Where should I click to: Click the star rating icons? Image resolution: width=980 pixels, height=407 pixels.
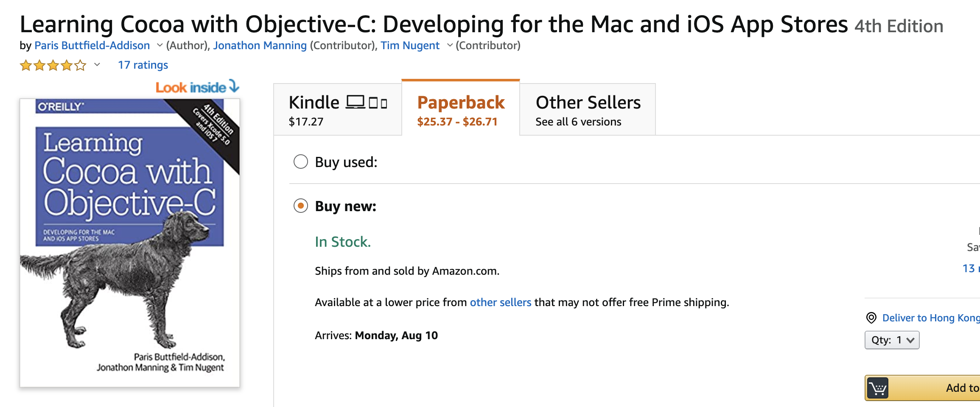(x=53, y=65)
